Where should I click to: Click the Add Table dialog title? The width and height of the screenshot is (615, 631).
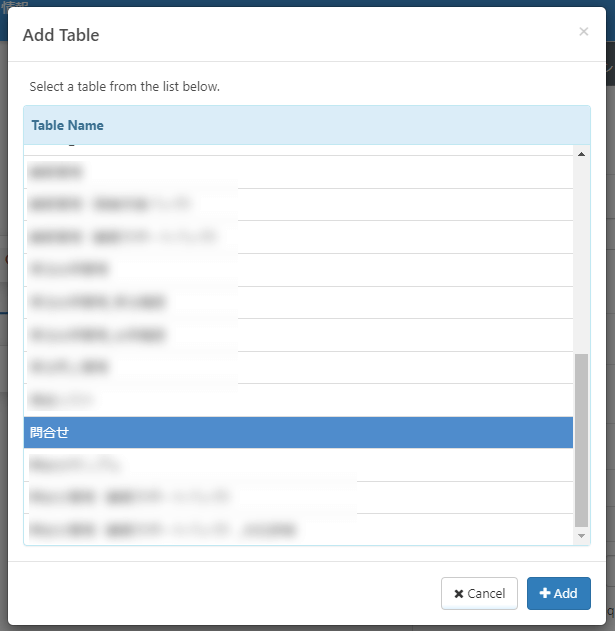click(61, 35)
